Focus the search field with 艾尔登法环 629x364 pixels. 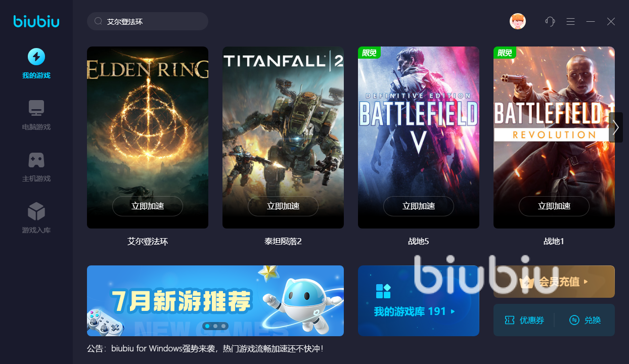pos(148,21)
